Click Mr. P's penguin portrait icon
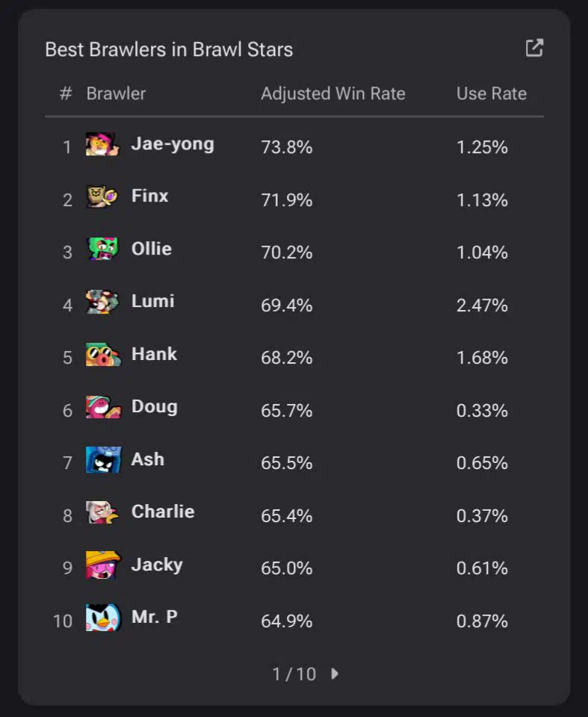Image resolution: width=588 pixels, height=717 pixels. 103,618
